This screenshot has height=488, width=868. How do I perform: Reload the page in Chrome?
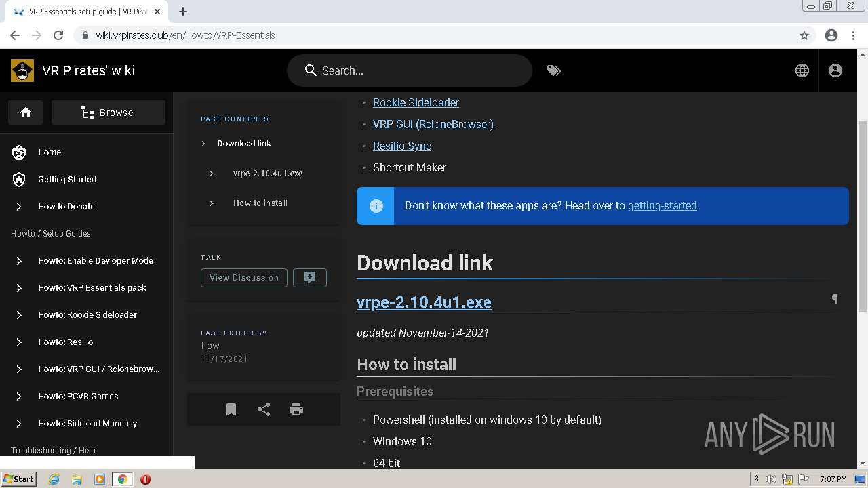58,35
